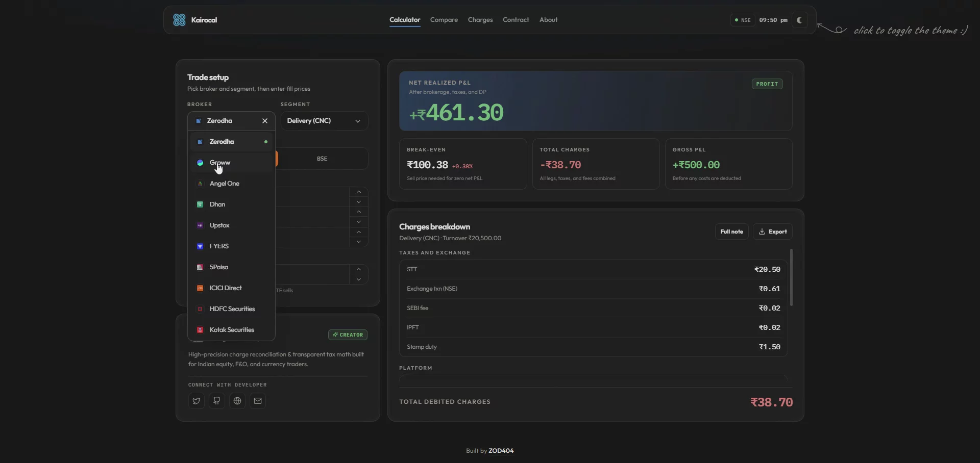Choose 5Paisa from broker list
The width and height of the screenshot is (980, 463).
click(x=232, y=267)
